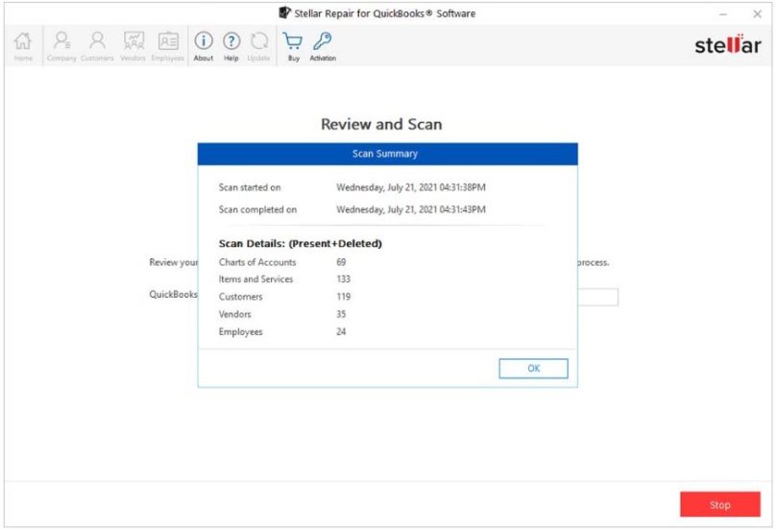Screen dimensions: 778x532
Task: Click the Vendors label in scan details
Action: [x=234, y=314]
